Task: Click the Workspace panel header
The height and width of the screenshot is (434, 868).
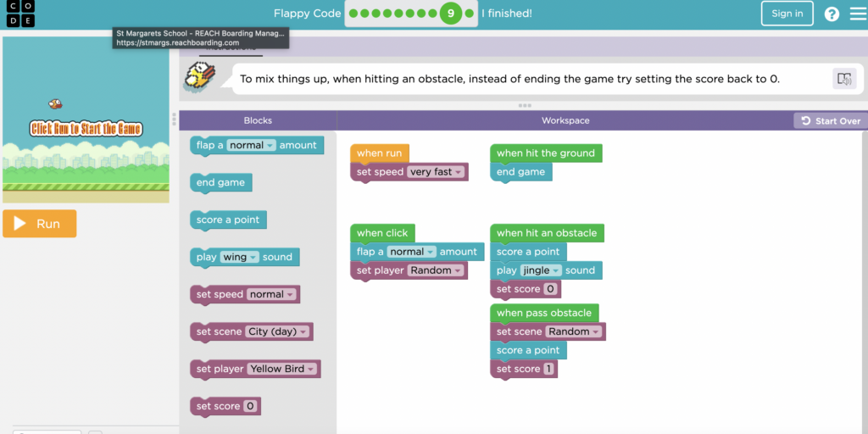Action: tap(565, 120)
